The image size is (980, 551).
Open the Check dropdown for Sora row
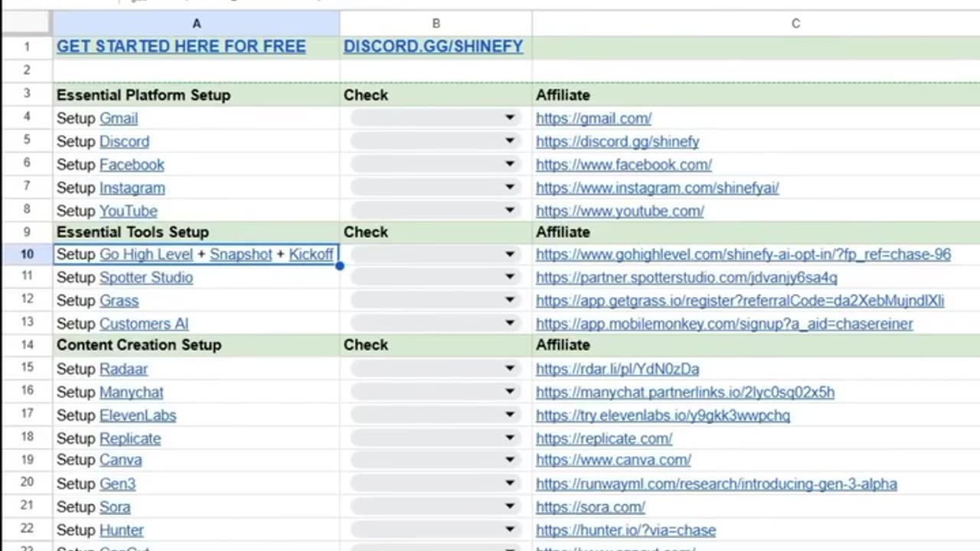(434, 506)
